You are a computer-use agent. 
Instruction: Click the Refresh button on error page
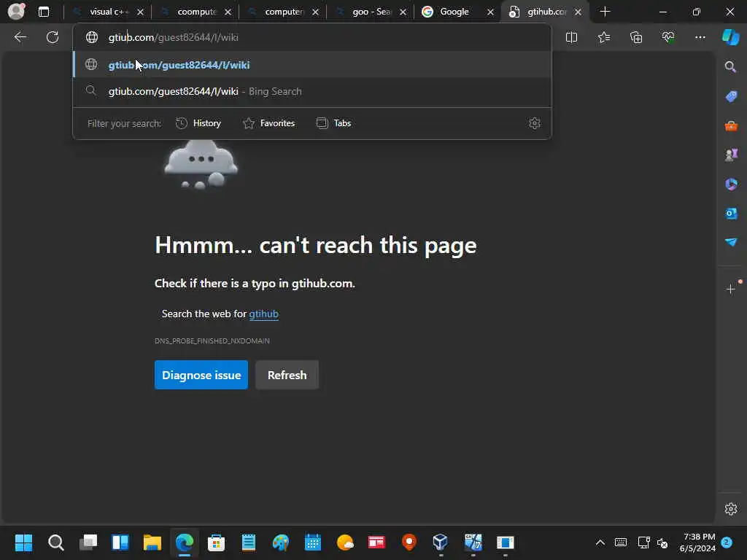coord(287,375)
